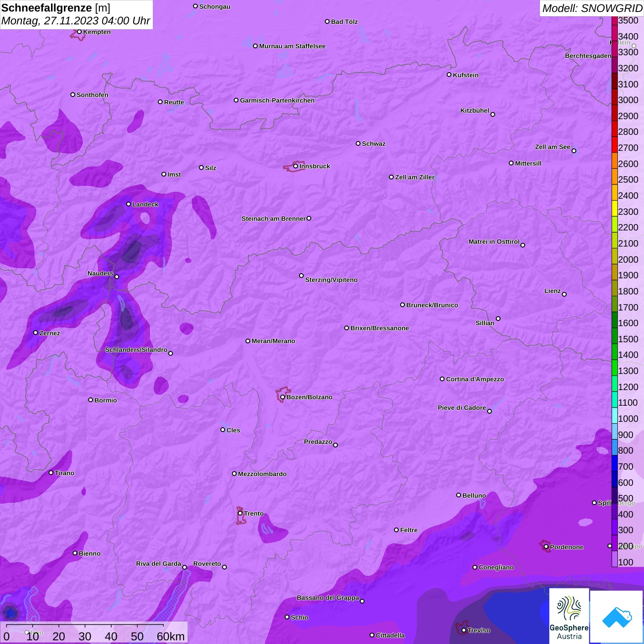Viewport: 644px width, 644px height.
Task: Click the 'Cles' label
Action: tap(233, 430)
